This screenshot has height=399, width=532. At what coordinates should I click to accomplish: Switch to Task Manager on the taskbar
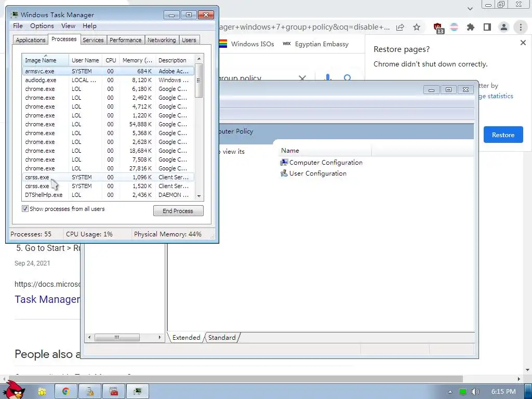pos(137,392)
